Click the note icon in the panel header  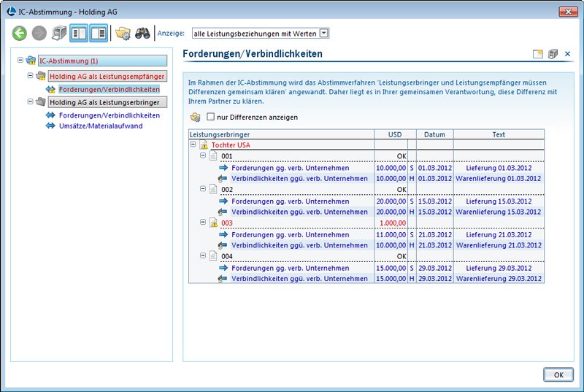pos(538,54)
